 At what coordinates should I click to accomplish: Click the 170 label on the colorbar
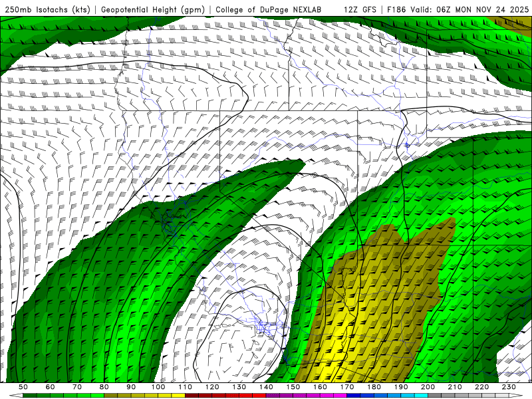[x=347, y=387]
